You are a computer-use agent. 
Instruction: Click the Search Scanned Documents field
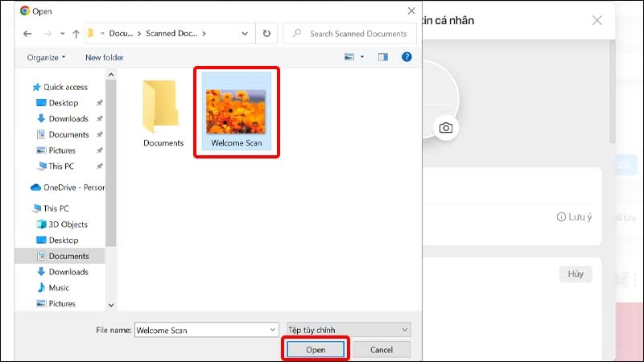point(349,34)
